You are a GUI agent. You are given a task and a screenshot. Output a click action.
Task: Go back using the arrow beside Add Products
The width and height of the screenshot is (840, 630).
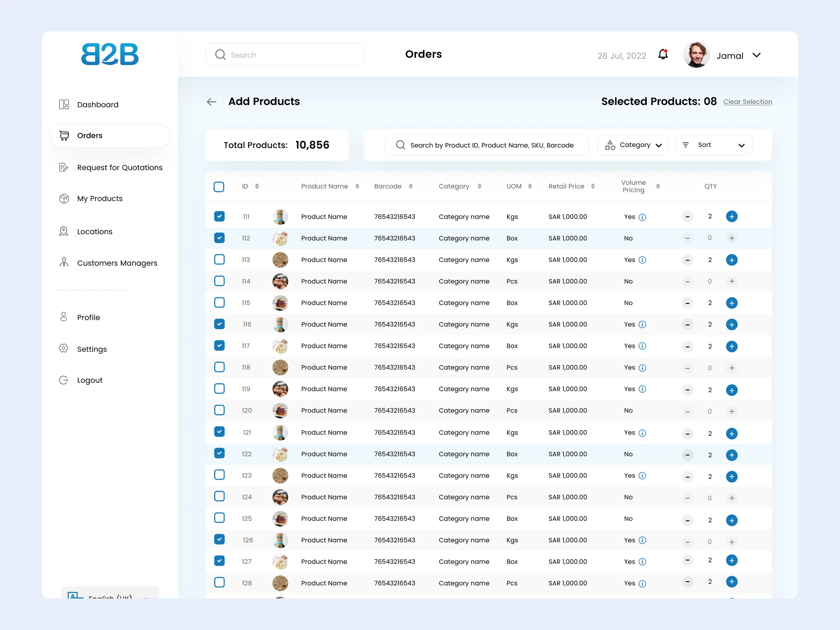click(x=211, y=102)
